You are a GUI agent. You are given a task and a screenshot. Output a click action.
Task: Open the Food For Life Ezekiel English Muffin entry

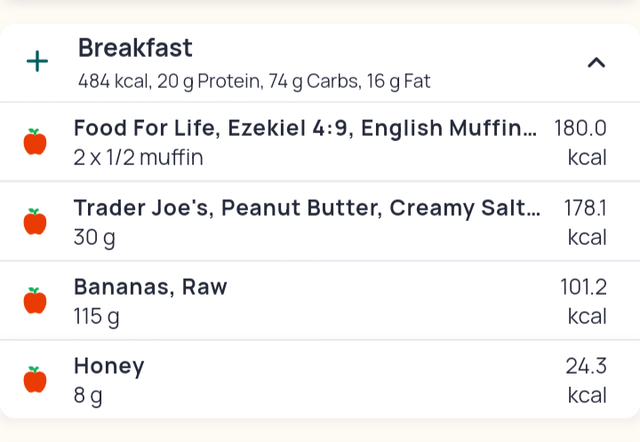[x=305, y=129]
